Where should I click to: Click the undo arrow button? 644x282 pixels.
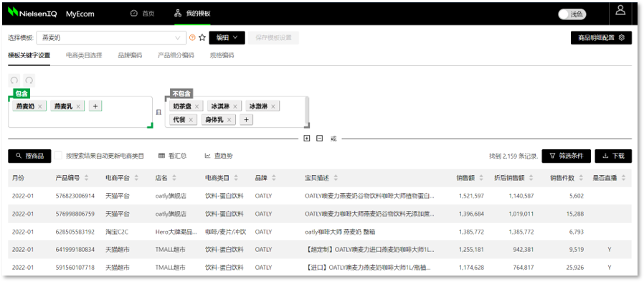[x=14, y=80]
